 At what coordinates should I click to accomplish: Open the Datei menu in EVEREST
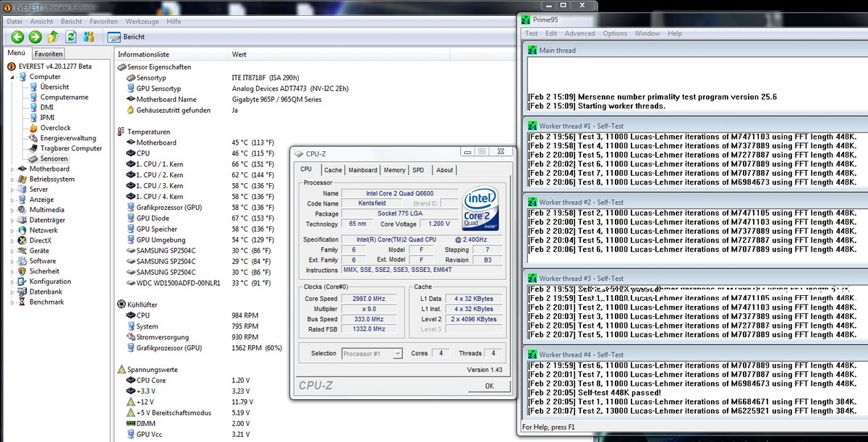click(14, 22)
